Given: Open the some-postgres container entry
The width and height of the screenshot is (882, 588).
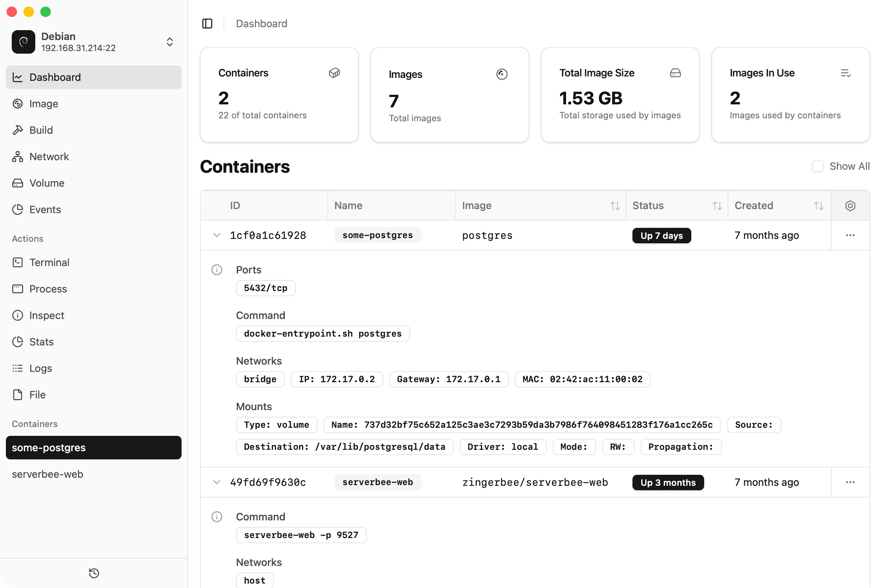Looking at the screenshot, I should click(x=48, y=447).
